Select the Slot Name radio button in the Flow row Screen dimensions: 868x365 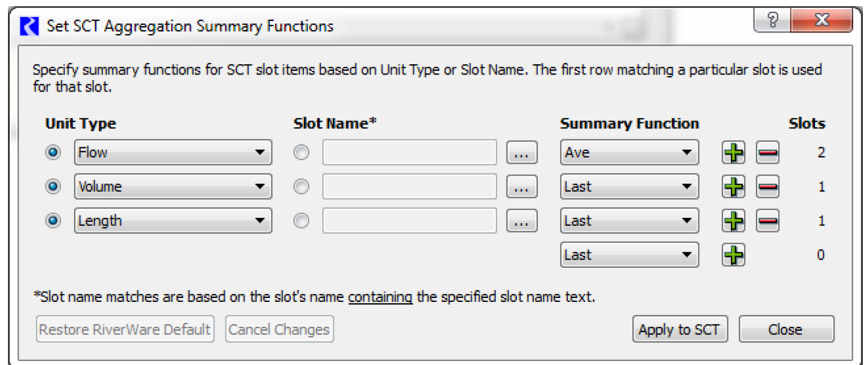tap(301, 153)
